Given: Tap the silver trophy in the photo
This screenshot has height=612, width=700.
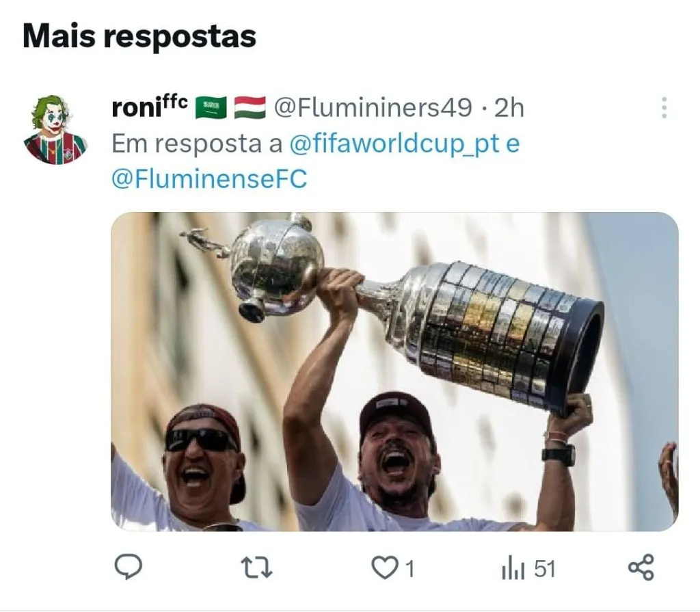Looking at the screenshot, I should tap(393, 308).
